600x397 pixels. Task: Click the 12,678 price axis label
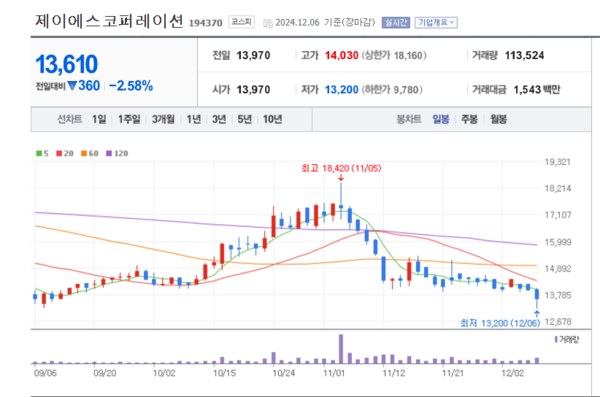pos(558,322)
